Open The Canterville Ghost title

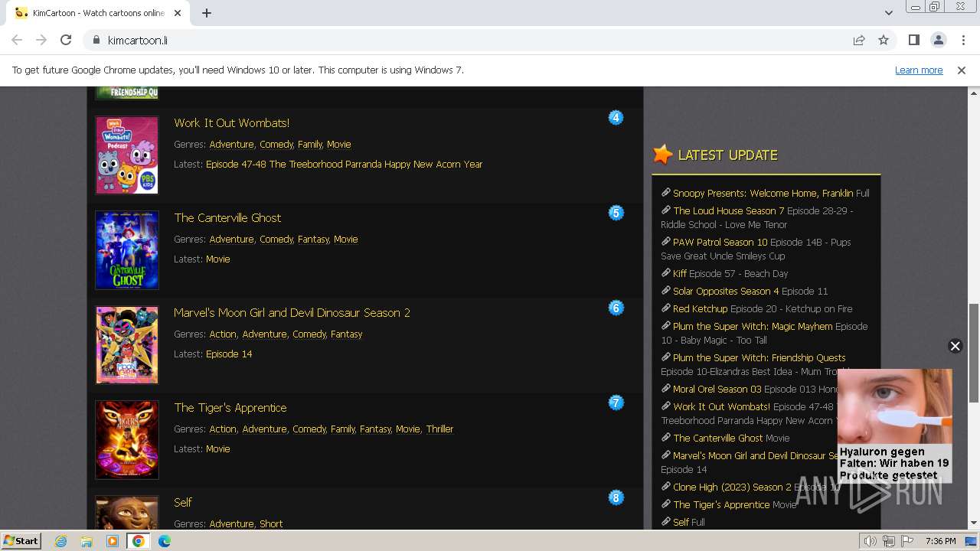tap(227, 217)
